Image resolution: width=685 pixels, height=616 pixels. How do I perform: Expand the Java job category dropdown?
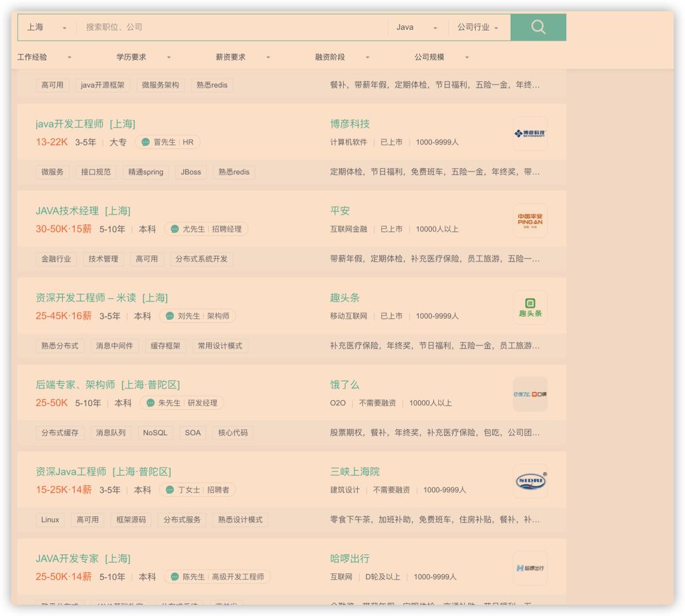click(x=417, y=27)
